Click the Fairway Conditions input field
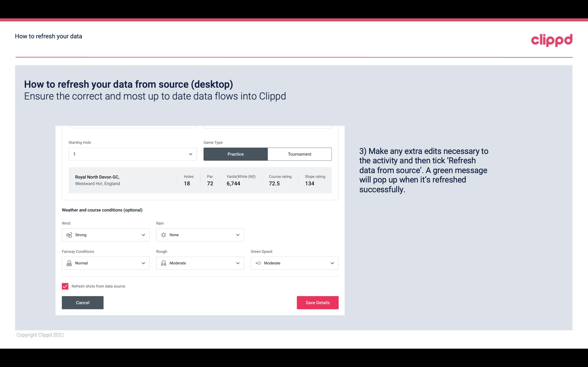The width and height of the screenshot is (588, 367). point(106,263)
